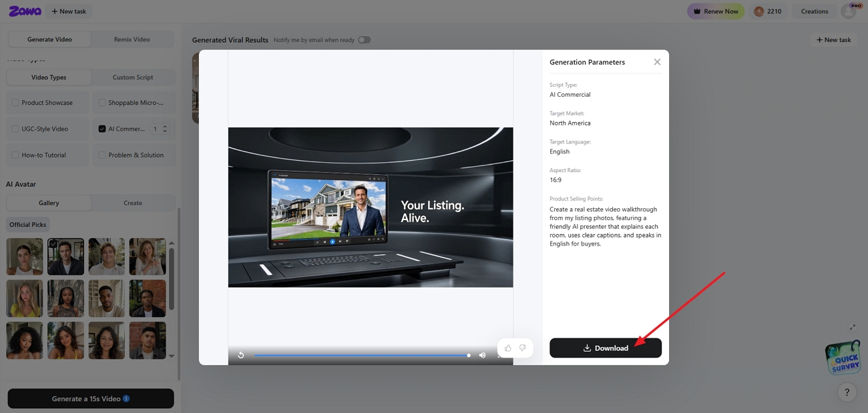Click the progress bar end handle

click(x=469, y=355)
